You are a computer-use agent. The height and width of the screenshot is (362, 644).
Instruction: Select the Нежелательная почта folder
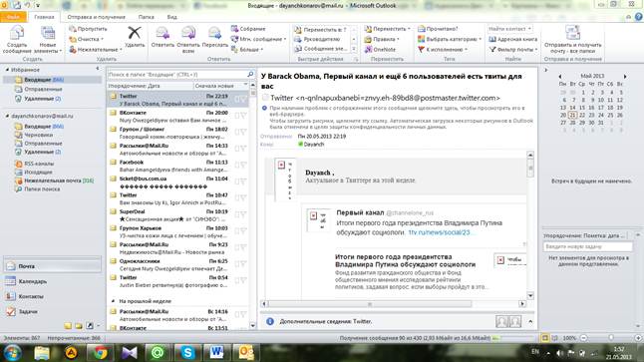(x=54, y=181)
